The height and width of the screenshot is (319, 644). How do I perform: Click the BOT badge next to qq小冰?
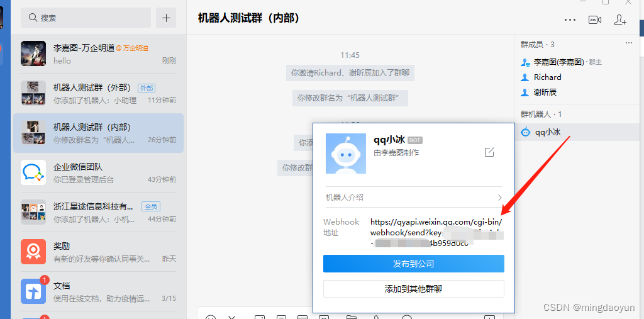click(415, 140)
